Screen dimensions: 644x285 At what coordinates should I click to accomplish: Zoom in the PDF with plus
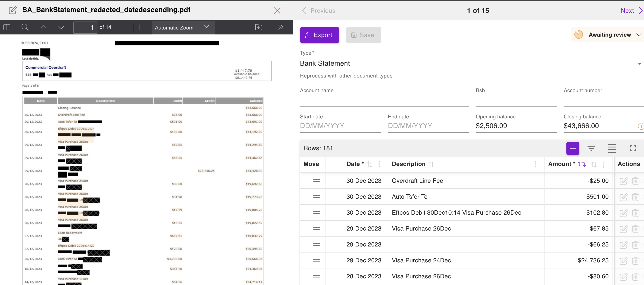point(140,27)
